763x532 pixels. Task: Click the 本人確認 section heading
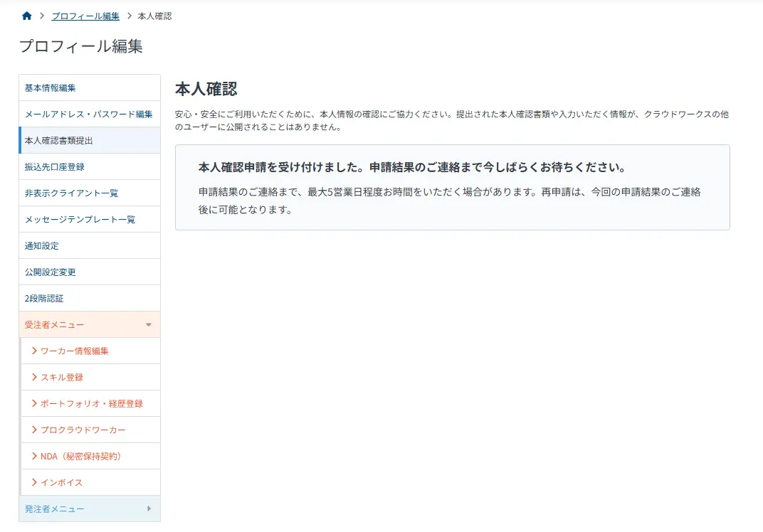click(x=206, y=89)
